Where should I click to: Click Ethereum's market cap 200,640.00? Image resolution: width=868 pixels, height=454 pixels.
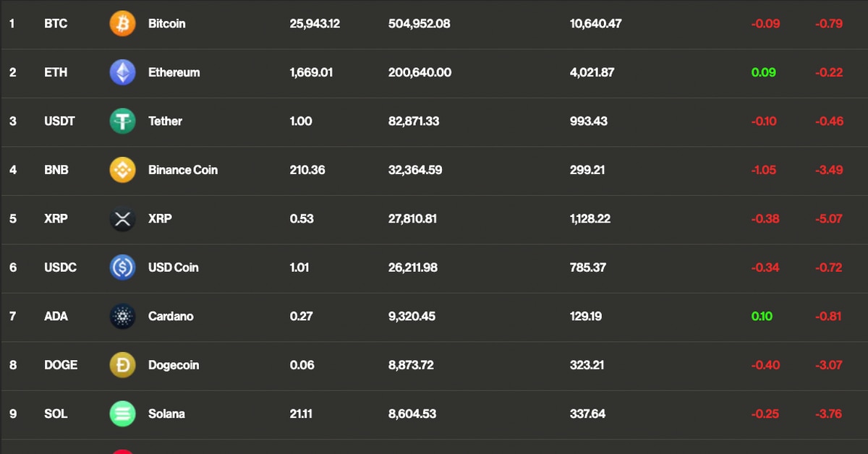click(420, 72)
